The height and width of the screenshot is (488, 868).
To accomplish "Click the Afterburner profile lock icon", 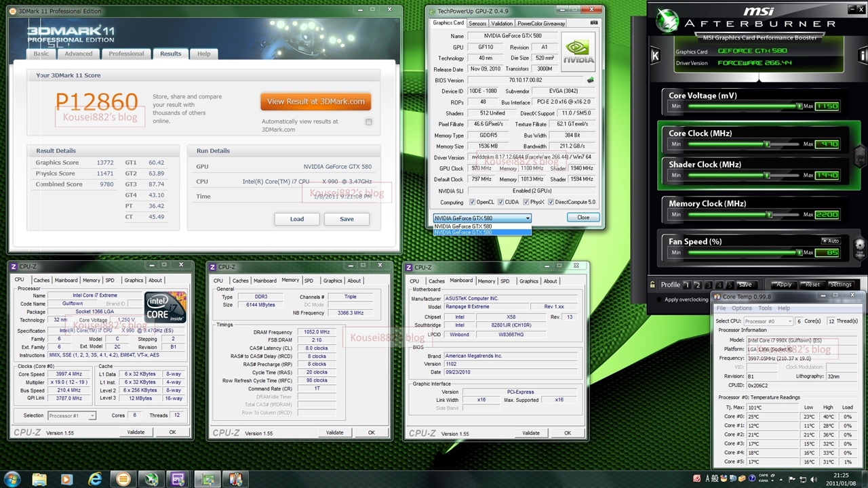I will [x=652, y=285].
